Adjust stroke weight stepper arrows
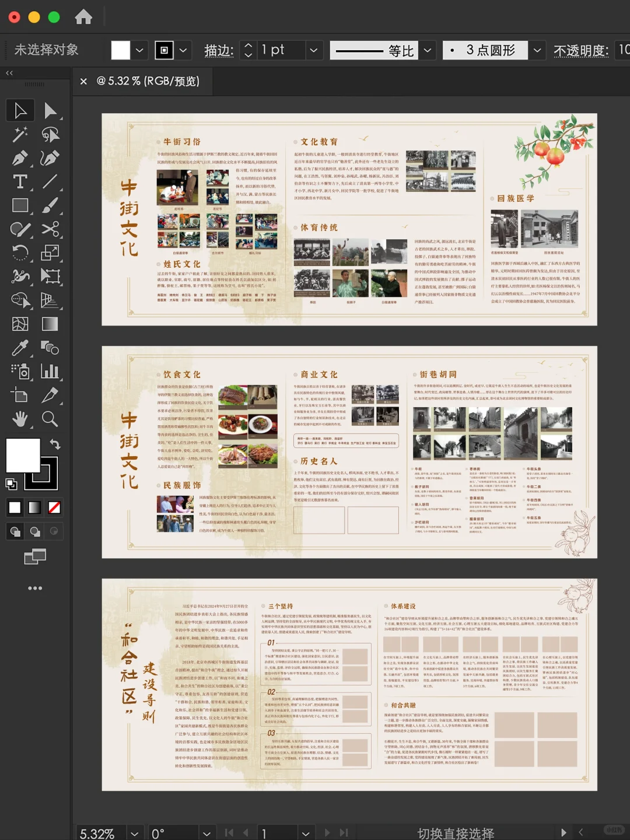The image size is (630, 840). [248, 50]
